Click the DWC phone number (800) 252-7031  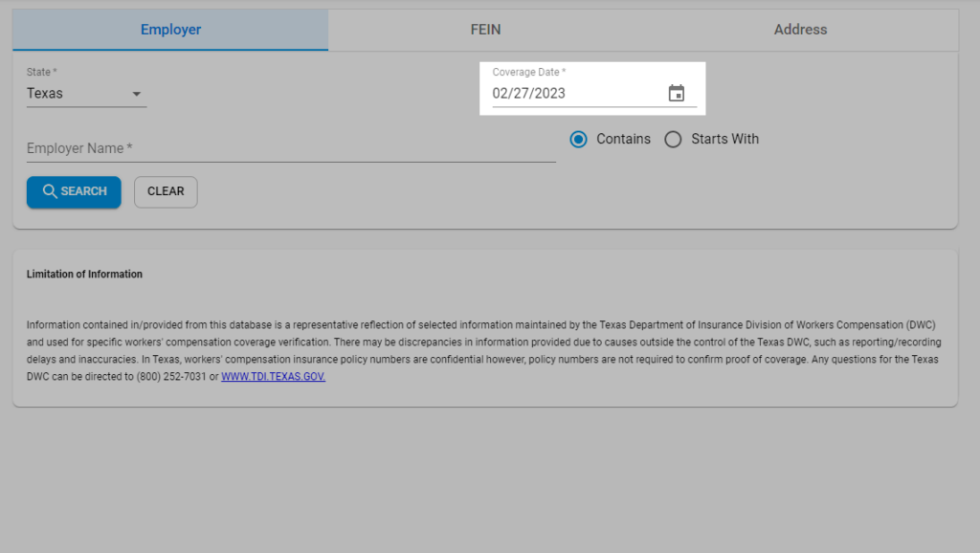point(170,377)
